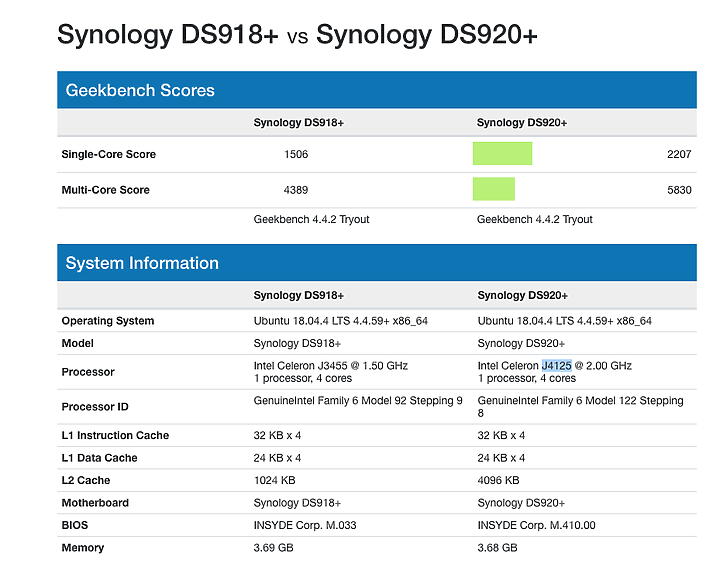Click the Geekbench Scores section header

377,90
